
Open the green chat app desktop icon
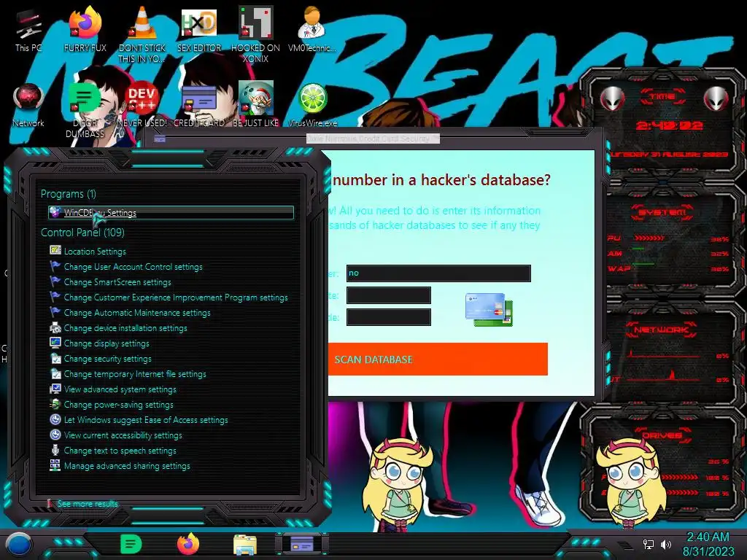click(85, 111)
